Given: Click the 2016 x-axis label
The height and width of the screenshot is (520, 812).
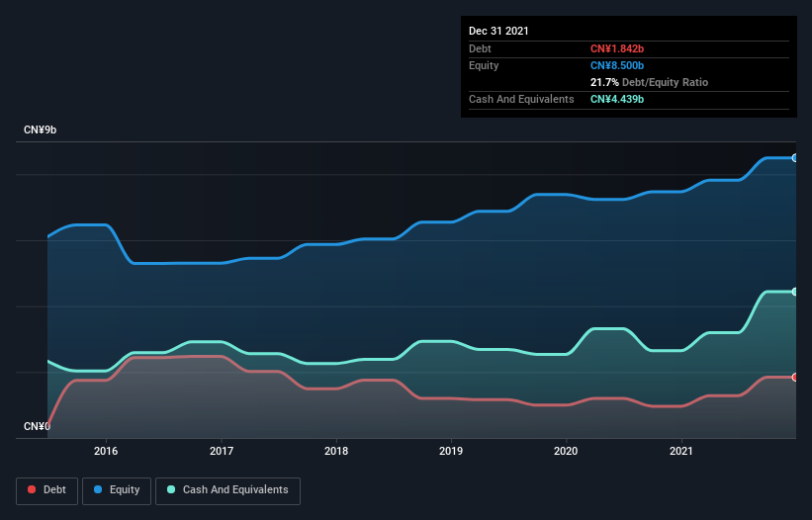Looking at the screenshot, I should coord(106,451).
